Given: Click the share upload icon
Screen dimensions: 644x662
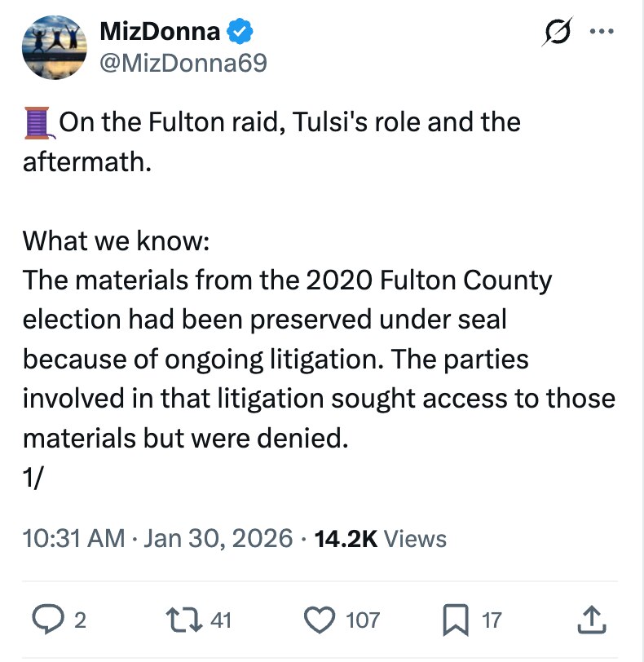Looking at the screenshot, I should (x=590, y=620).
